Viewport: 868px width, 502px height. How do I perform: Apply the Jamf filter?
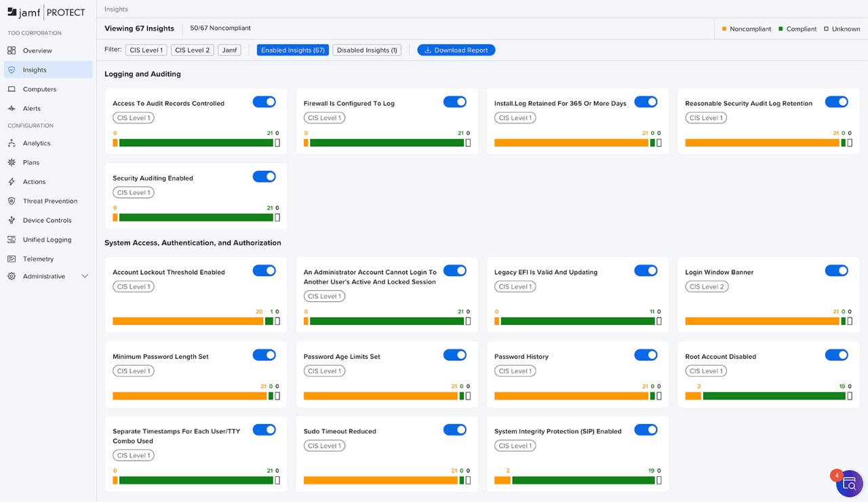click(x=229, y=50)
